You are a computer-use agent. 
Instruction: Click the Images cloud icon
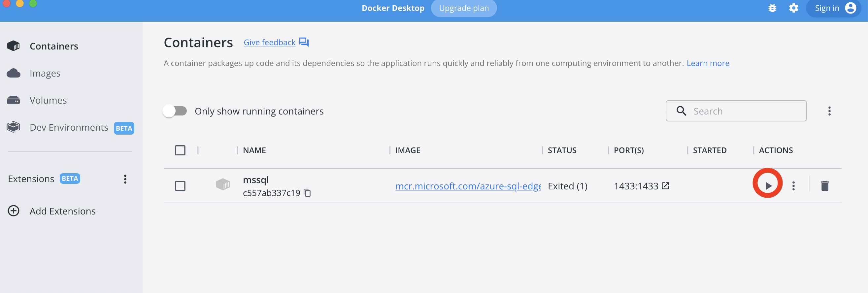click(x=14, y=73)
